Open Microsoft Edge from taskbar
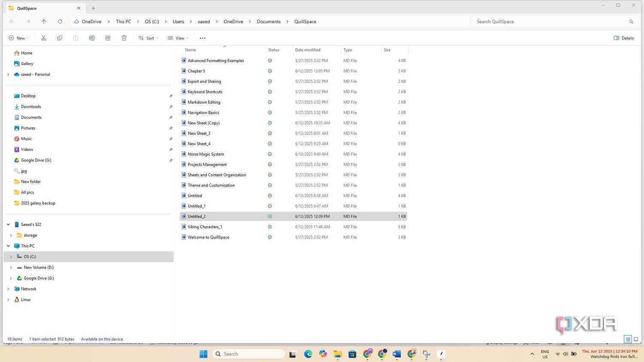This screenshot has width=644, height=362. click(308, 354)
